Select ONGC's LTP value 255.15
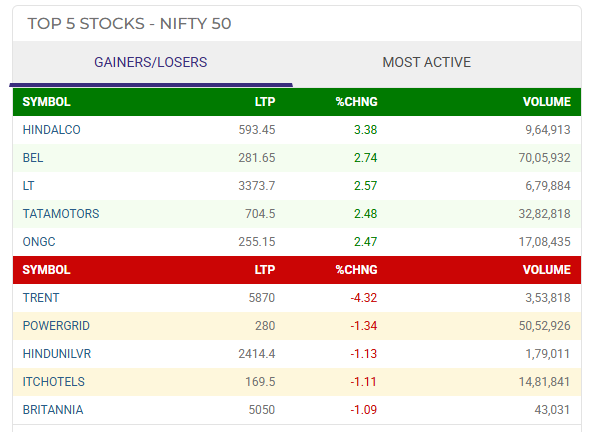 coord(257,242)
